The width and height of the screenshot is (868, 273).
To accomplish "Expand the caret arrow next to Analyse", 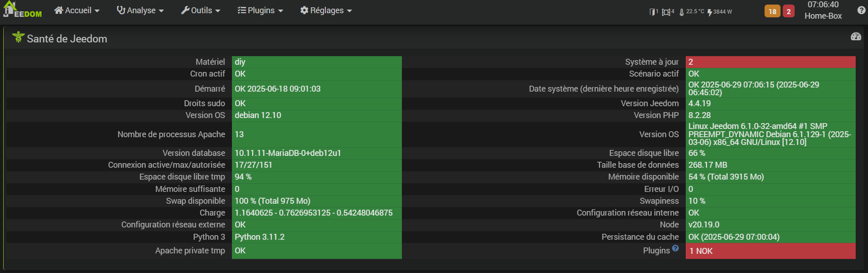I will click(161, 11).
